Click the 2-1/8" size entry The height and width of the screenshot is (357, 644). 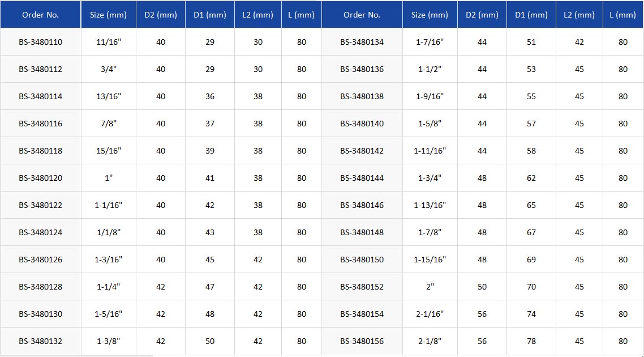430,341
